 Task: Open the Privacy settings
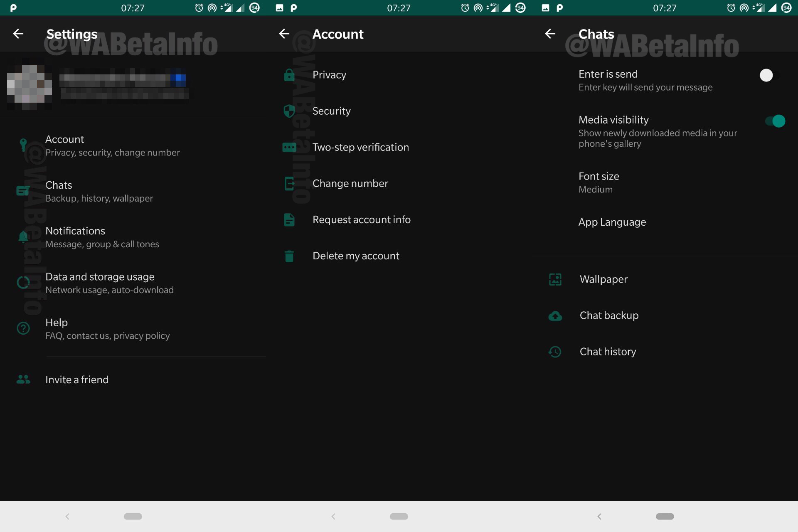click(329, 74)
